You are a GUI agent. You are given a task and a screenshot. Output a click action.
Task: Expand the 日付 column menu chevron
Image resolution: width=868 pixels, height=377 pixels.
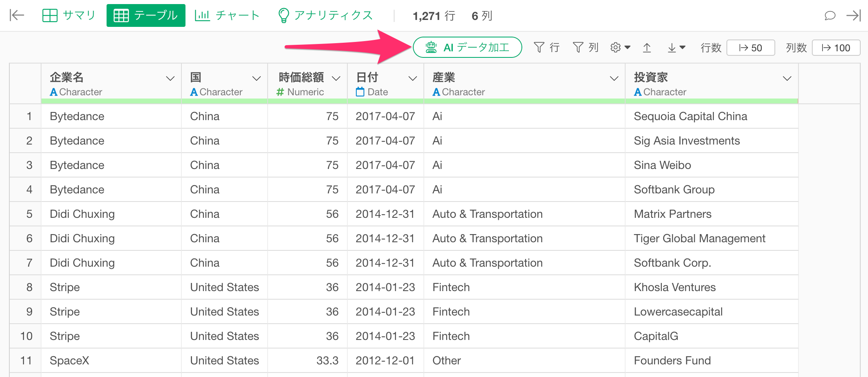413,78
